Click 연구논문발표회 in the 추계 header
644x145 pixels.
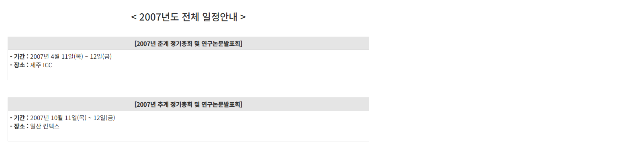[221, 104]
